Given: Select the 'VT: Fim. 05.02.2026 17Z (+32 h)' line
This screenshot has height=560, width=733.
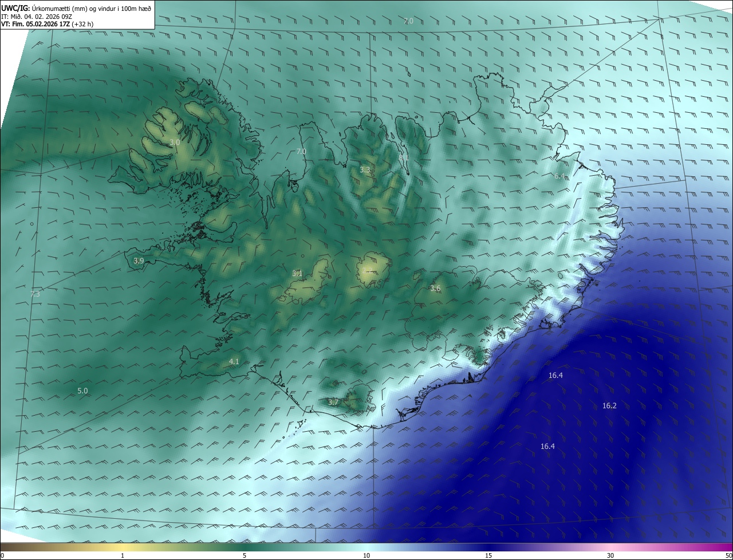Looking at the screenshot, I should point(47,24).
